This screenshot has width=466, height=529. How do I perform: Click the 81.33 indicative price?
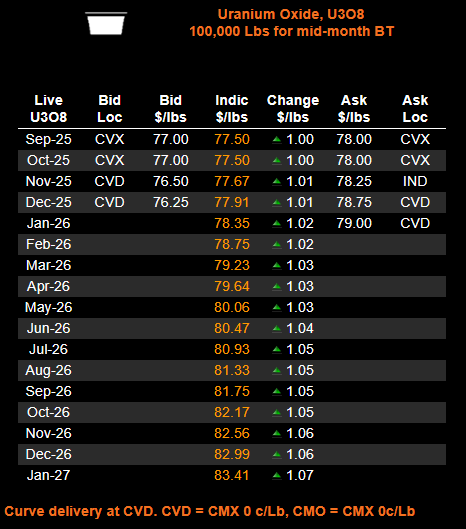[232, 370]
